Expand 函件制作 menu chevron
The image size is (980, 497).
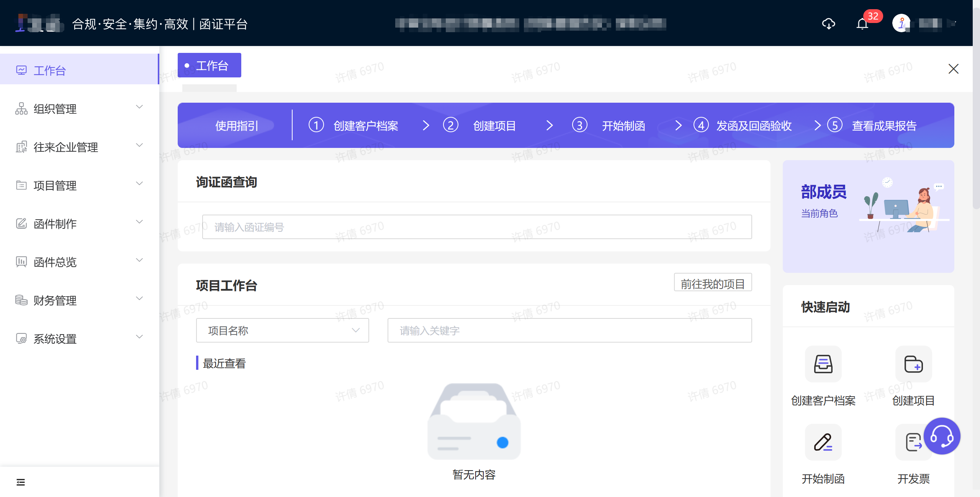pos(140,222)
